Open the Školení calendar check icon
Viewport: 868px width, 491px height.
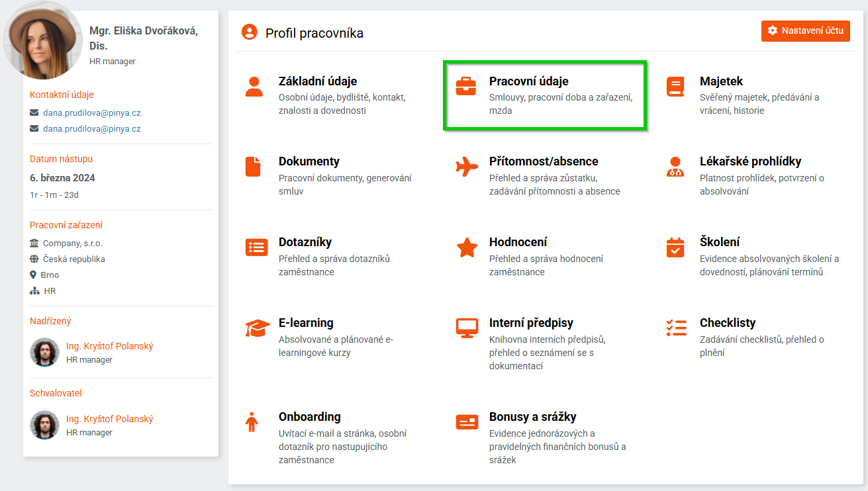[675, 247]
